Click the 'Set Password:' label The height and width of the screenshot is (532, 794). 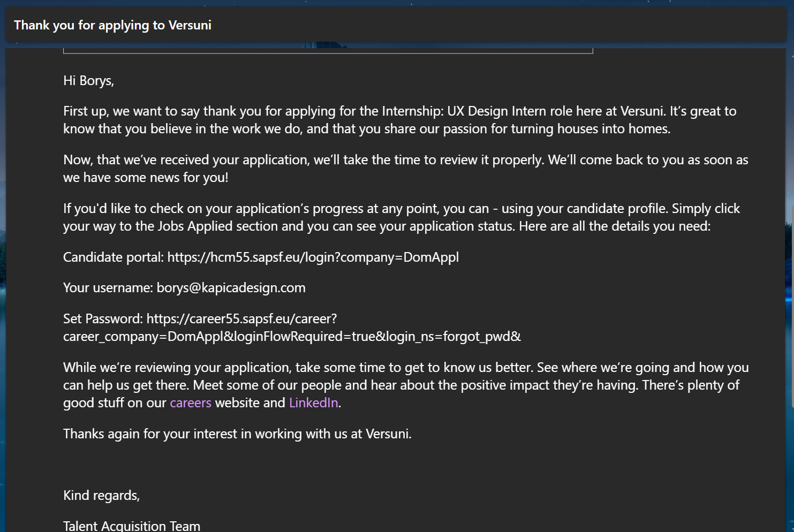[103, 319]
